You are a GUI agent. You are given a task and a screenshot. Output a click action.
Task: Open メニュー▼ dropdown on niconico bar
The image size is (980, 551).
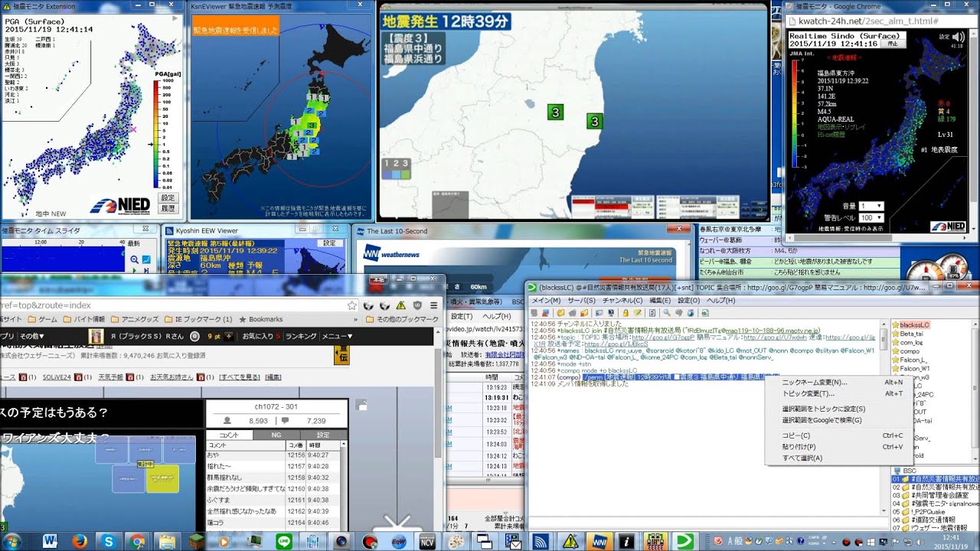tap(337, 336)
